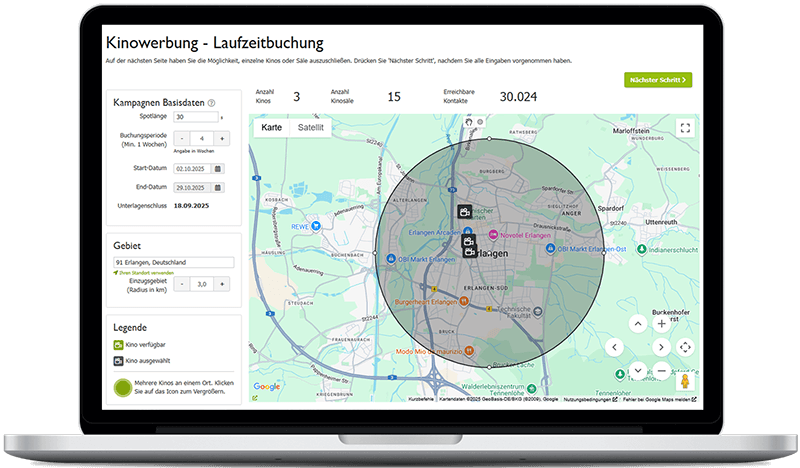Click the End-Datum date field

(192, 188)
